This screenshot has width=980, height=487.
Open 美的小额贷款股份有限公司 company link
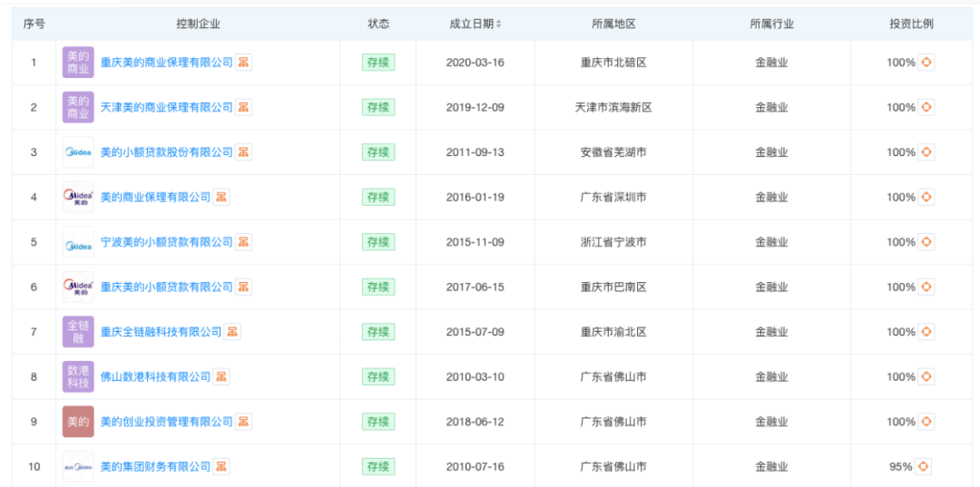[x=166, y=152]
